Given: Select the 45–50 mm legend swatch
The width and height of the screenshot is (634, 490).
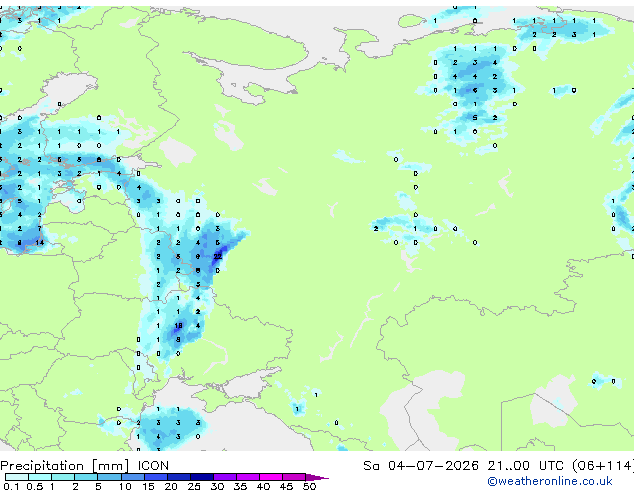Looking at the screenshot, I should pos(294,477).
